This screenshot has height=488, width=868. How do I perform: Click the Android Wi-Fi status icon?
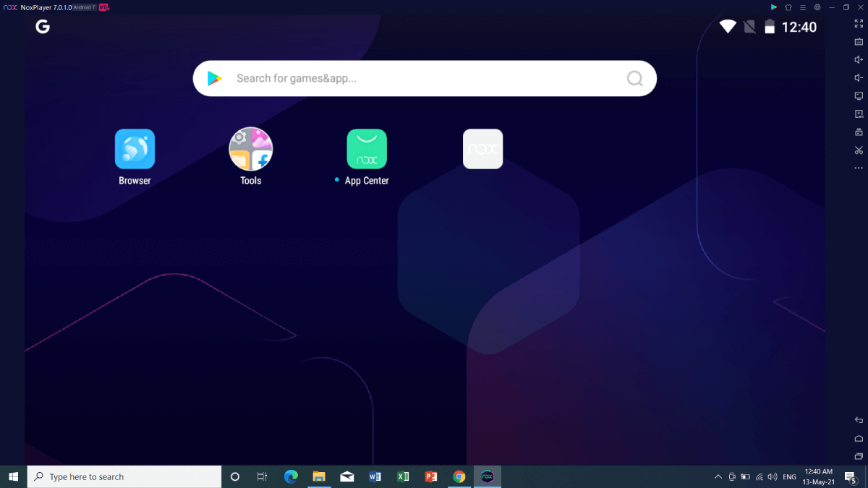[728, 27]
